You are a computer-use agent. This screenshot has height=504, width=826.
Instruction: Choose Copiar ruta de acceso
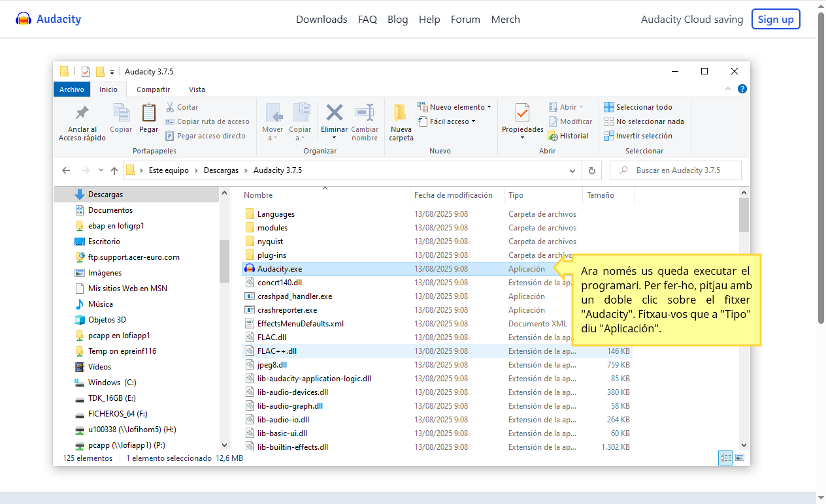click(x=207, y=121)
